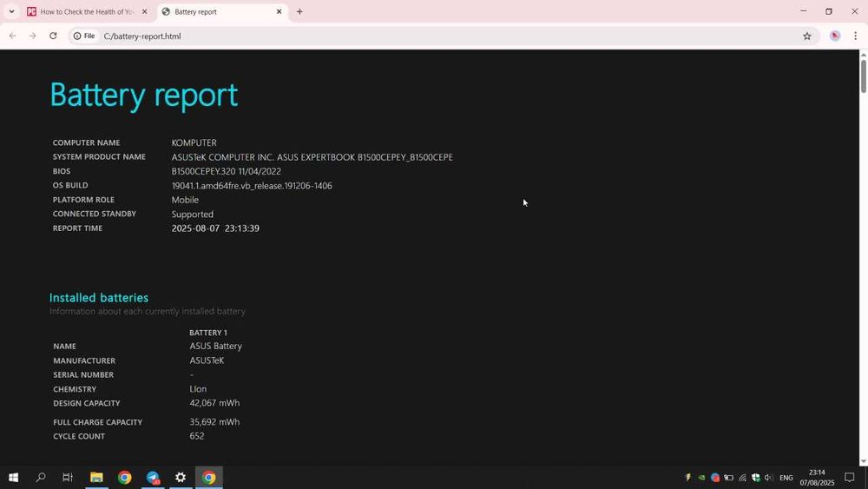Open Chrome's three-dot menu
Screen dimensions: 868x489
coord(855,36)
